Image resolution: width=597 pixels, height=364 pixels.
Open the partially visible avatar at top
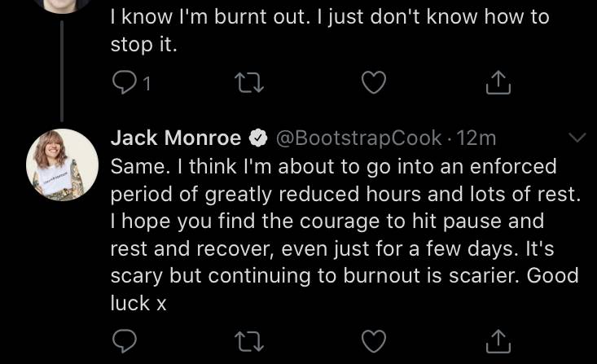63,6
